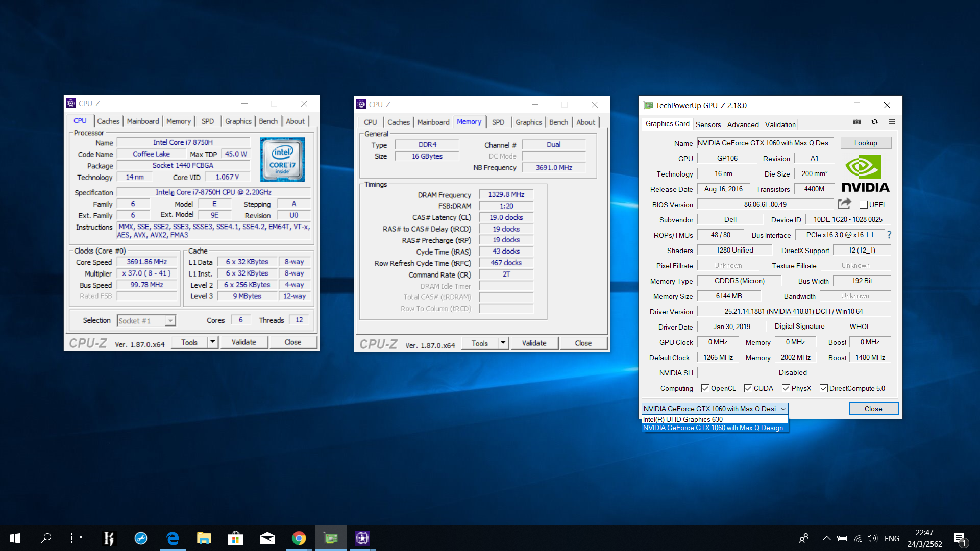Viewport: 980px width, 551px height.
Task: Open the Validation tab in GPU-Z
Action: (780, 124)
